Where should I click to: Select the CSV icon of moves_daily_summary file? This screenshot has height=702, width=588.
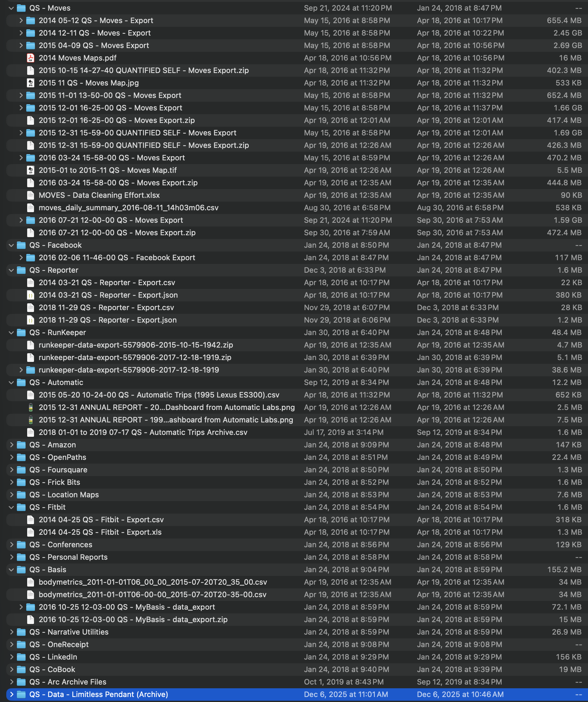click(31, 207)
